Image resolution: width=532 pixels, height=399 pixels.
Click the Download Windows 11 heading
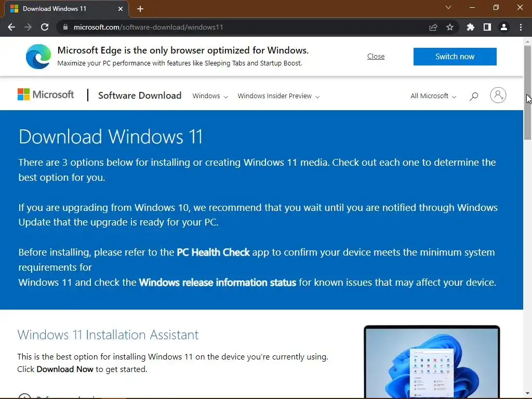[x=111, y=137]
